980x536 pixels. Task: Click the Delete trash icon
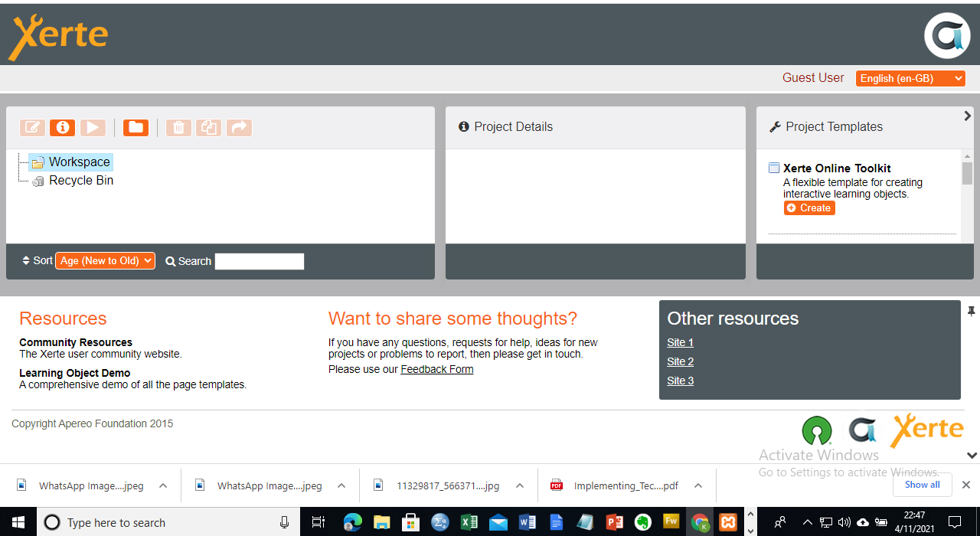pyautogui.click(x=178, y=128)
